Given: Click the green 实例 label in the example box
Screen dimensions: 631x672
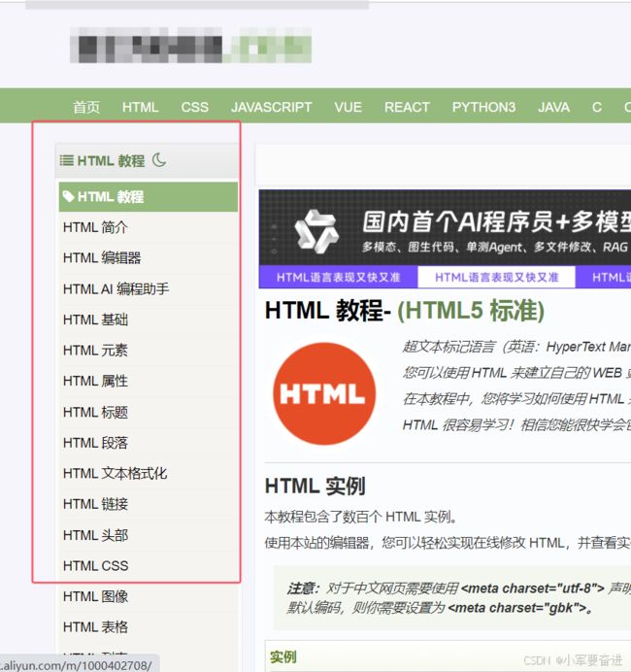Looking at the screenshot, I should point(282,657).
